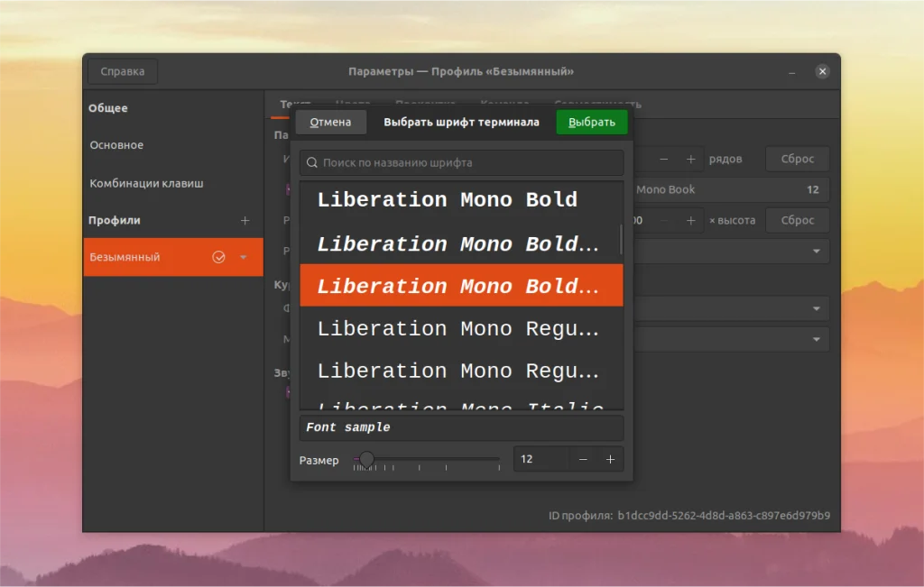The height and width of the screenshot is (587, 924).
Task: Click Сброс next to рядов
Action: pyautogui.click(x=797, y=159)
